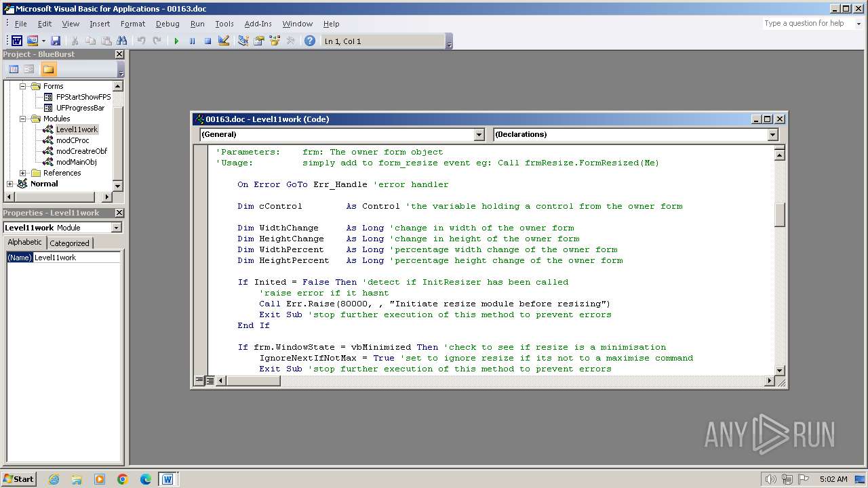This screenshot has height=488, width=868.
Task: Open Properties Window toolbar icon
Action: [258, 41]
